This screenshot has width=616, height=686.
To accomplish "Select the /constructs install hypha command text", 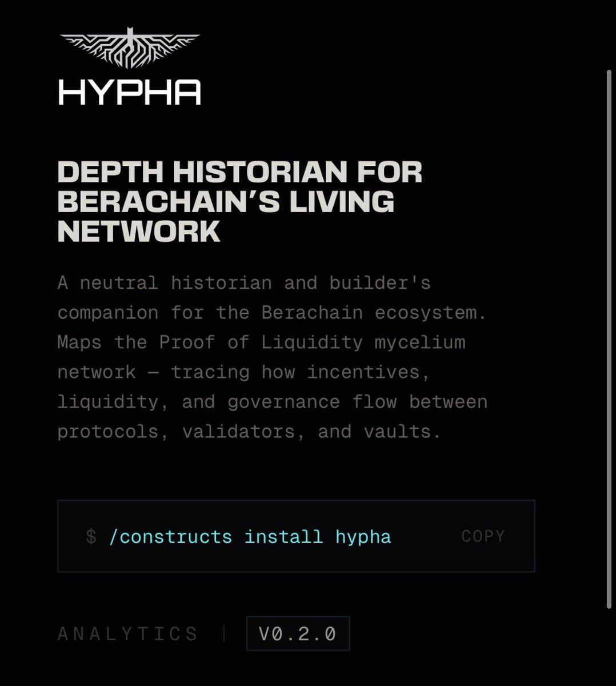I will [x=250, y=537].
